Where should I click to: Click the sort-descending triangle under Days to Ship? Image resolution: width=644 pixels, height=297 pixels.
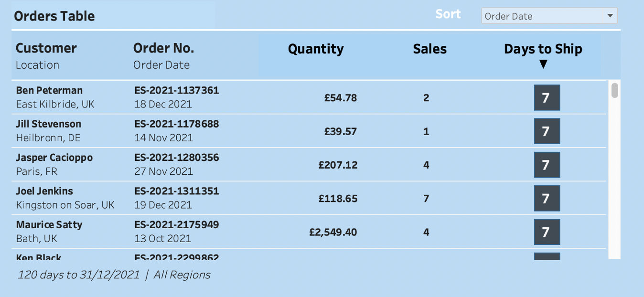coord(543,64)
